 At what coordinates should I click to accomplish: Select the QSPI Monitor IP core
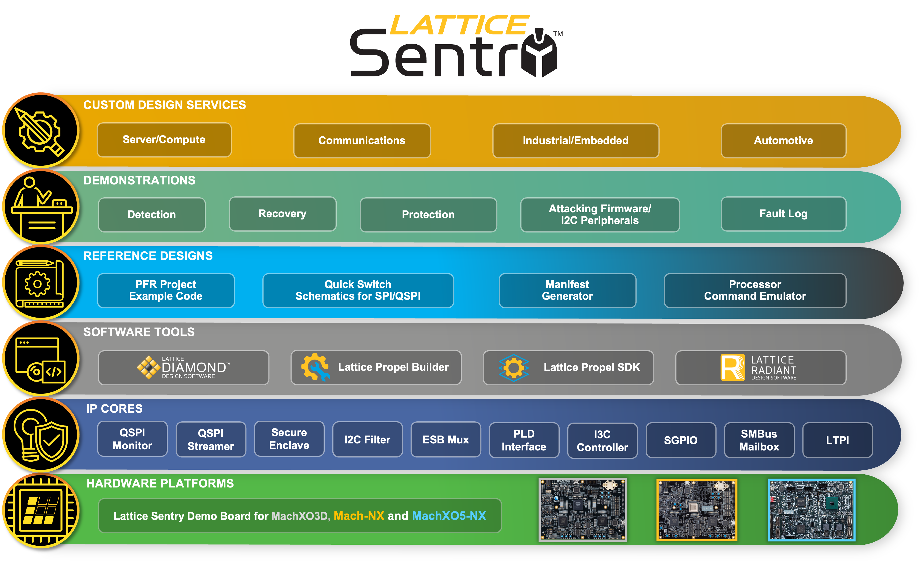[132, 439]
